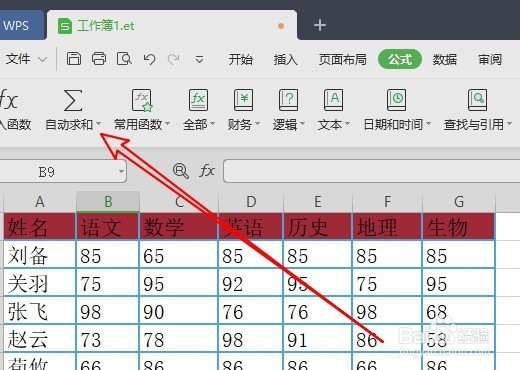Click the Print icon
Image resolution: width=520 pixels, height=370 pixels.
point(99,59)
